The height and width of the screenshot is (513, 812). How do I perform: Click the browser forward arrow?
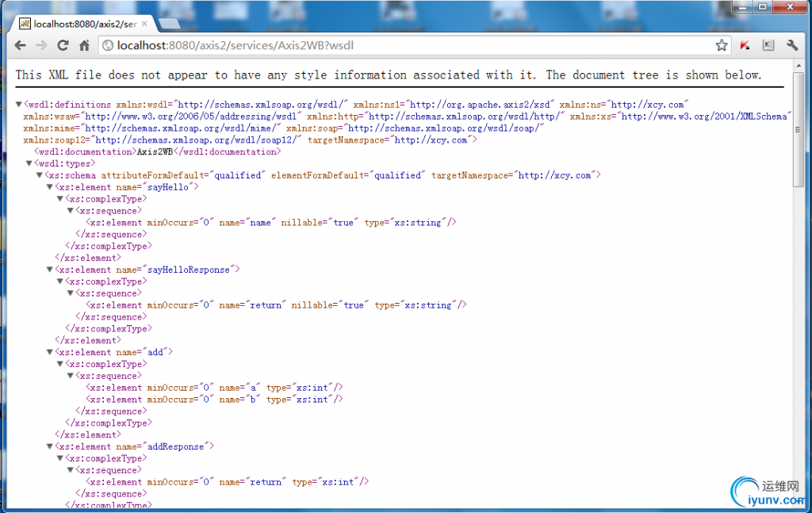pyautogui.click(x=41, y=45)
